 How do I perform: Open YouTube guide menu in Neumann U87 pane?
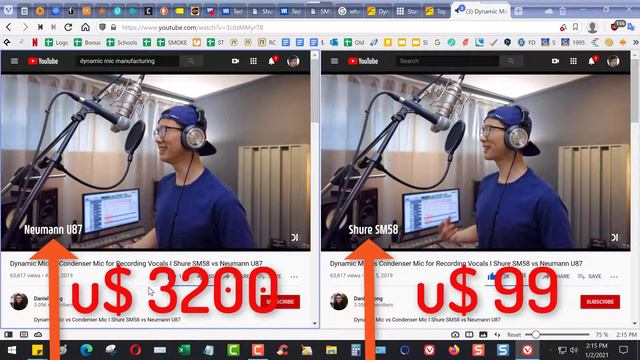click(x=14, y=61)
